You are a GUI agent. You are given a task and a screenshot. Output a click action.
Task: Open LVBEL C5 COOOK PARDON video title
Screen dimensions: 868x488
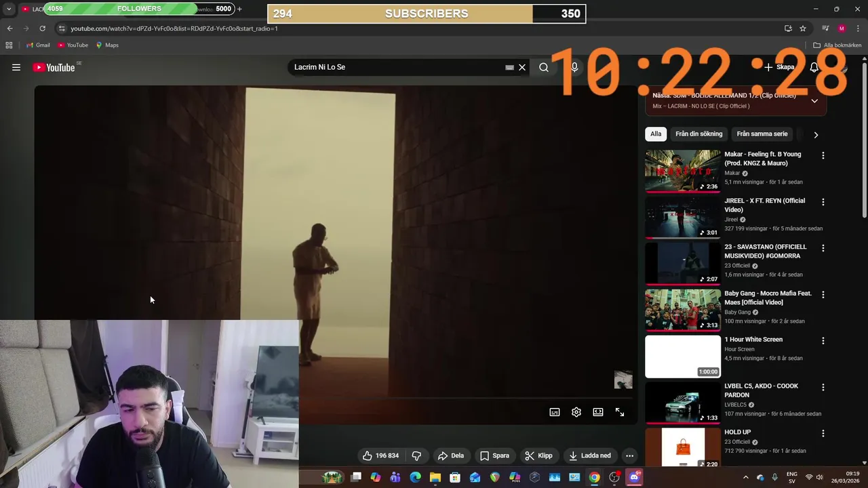(761, 390)
